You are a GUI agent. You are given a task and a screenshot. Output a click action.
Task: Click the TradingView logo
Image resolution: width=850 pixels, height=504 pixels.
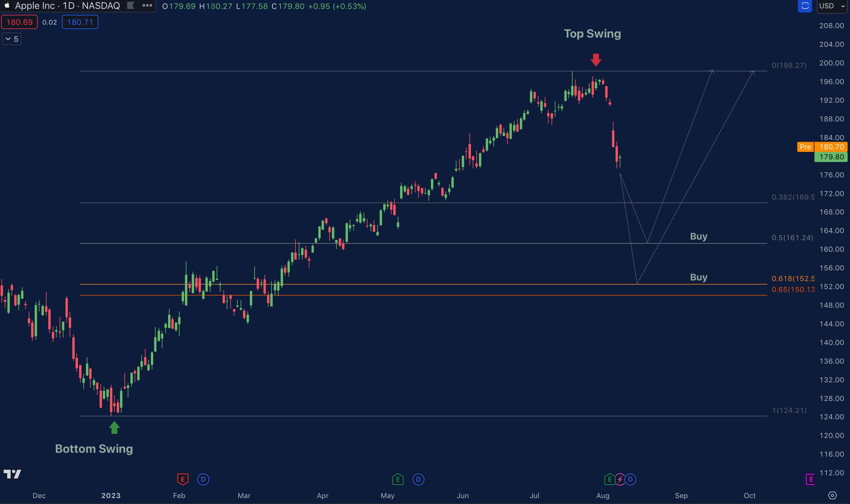click(x=12, y=474)
